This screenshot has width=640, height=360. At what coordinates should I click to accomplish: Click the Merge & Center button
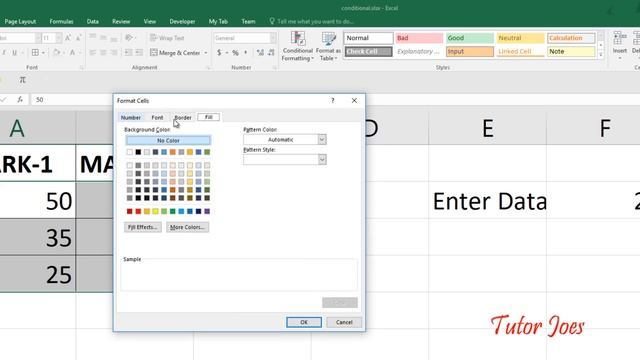coord(175,53)
